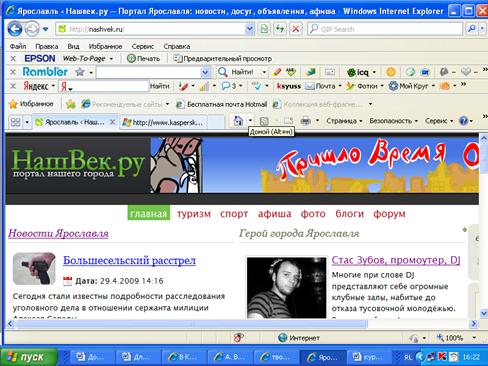The height and width of the screenshot is (366, 488).
Task: Click the horizontal page scrollbar
Action: (242, 323)
